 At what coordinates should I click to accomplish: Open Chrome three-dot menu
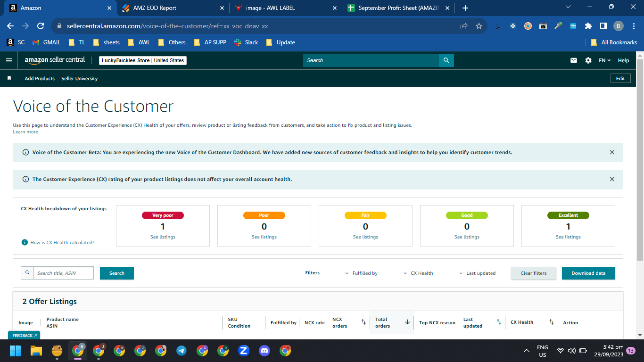coord(634,26)
